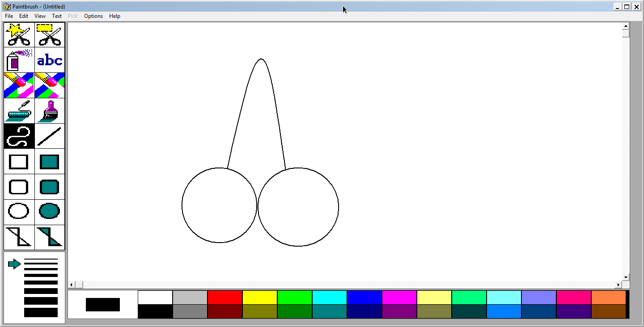
Task: Open the Text menu
Action: (57, 16)
